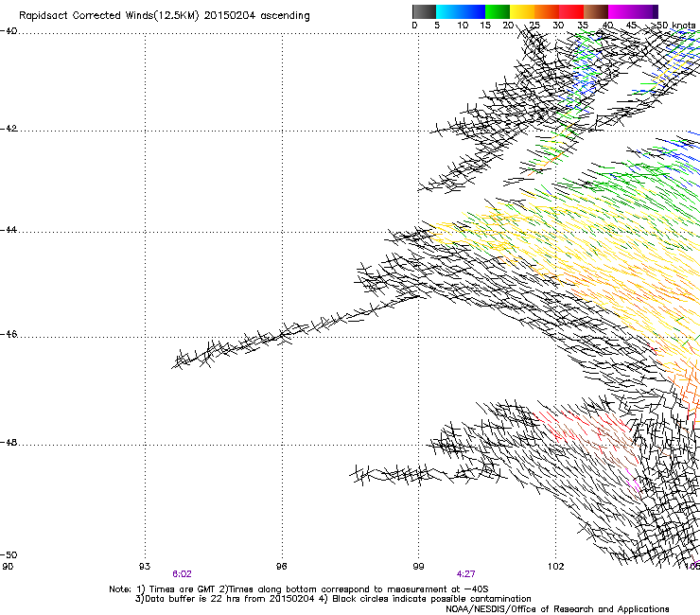Image resolution: width=700 pixels, height=615 pixels.
Task: Click the 'NOAA/NESDIS/Office of Research and Applications' credit
Action: click(x=557, y=609)
